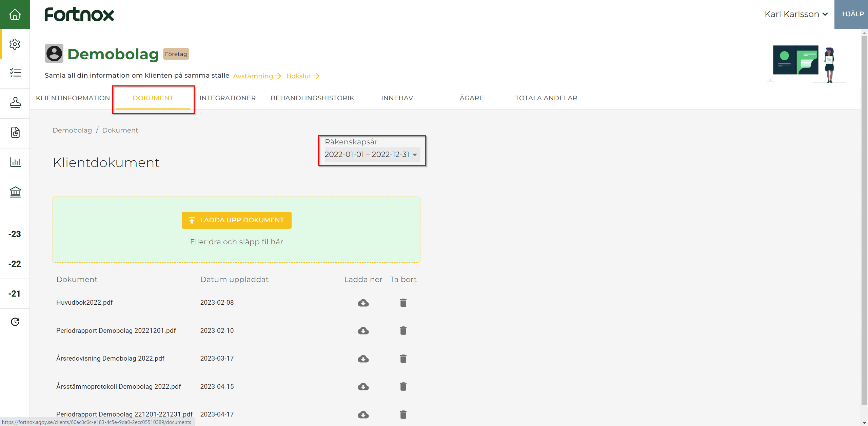Open the Ägare tab
Image resolution: width=868 pixels, height=426 pixels.
472,98
